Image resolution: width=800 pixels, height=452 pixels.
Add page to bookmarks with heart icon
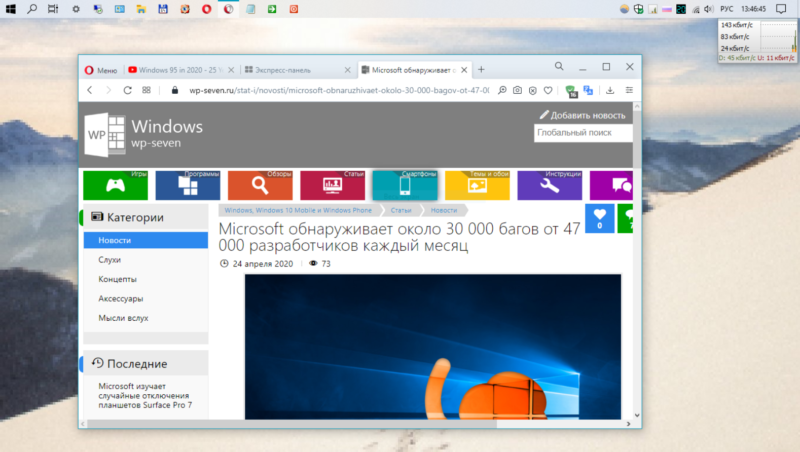[x=548, y=90]
